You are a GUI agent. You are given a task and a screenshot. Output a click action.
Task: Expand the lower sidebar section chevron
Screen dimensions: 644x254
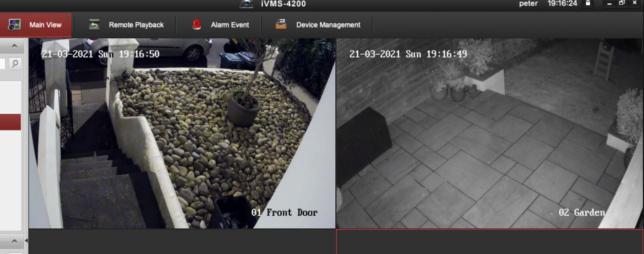[14, 241]
